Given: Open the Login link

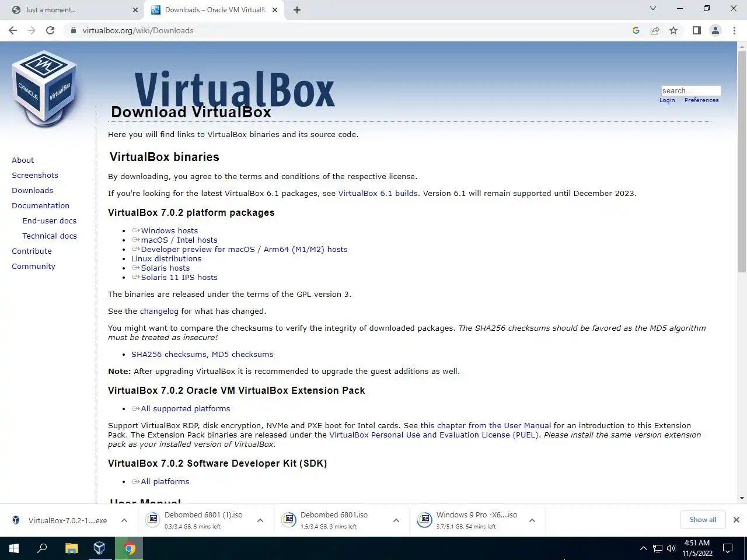Looking at the screenshot, I should coord(667,100).
